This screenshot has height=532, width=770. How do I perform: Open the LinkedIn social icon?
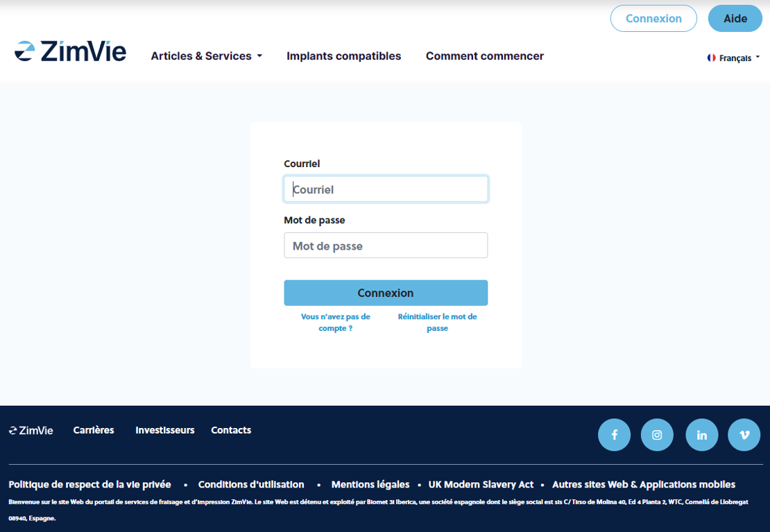[x=701, y=435]
